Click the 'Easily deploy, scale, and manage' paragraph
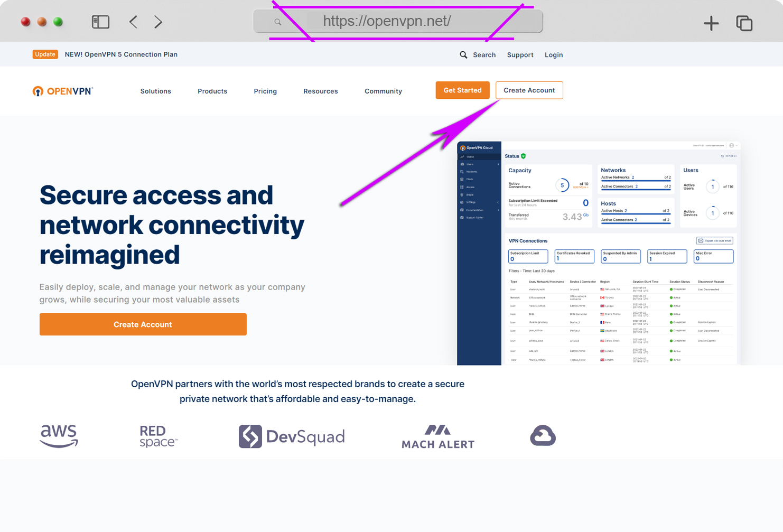Image resolution: width=783 pixels, height=532 pixels. pos(172,293)
